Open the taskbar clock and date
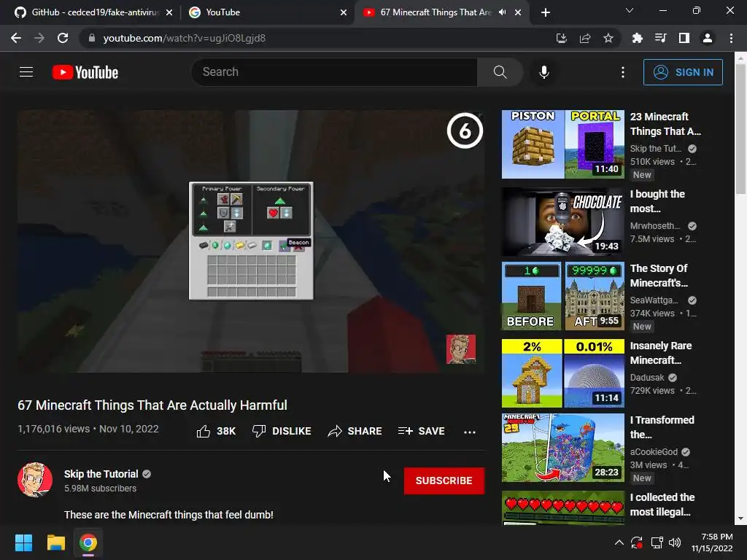 (712, 542)
